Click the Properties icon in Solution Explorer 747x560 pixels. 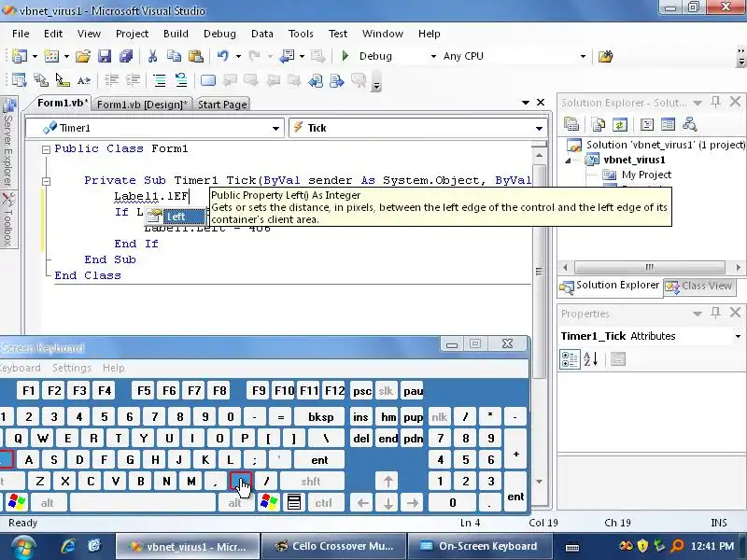571,124
